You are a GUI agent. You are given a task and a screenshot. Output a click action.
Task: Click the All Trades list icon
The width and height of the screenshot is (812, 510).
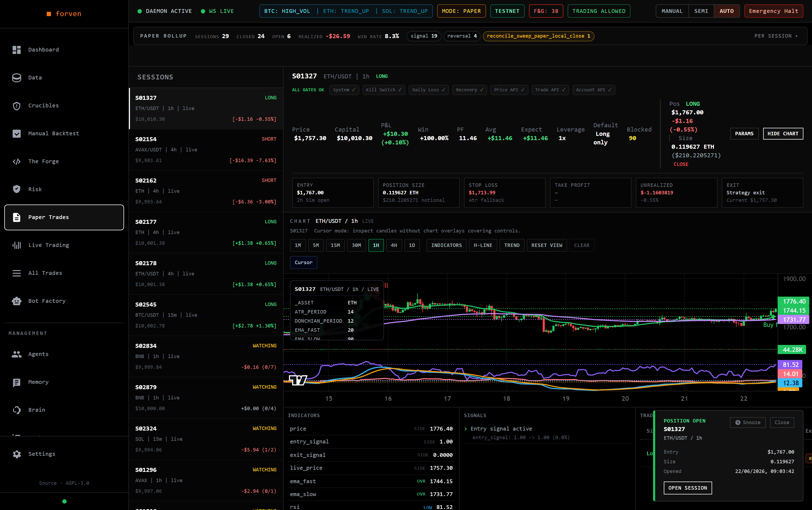(x=17, y=273)
